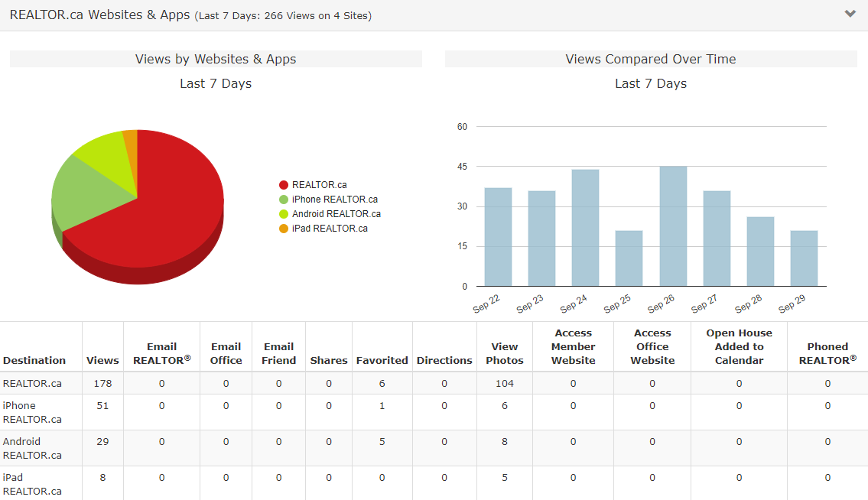The width and height of the screenshot is (868, 500).
Task: Click the view photos value 104
Action: tap(504, 383)
